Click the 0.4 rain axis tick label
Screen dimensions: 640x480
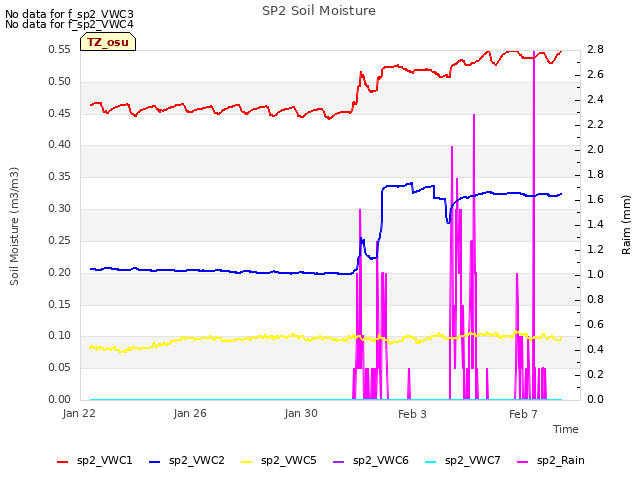coord(595,349)
